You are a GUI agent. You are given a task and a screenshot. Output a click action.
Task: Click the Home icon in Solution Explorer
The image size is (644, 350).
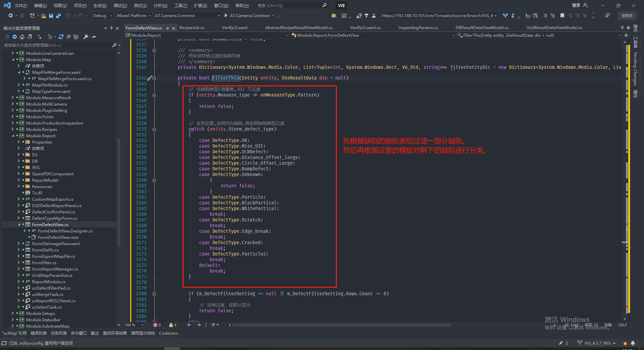(22, 37)
